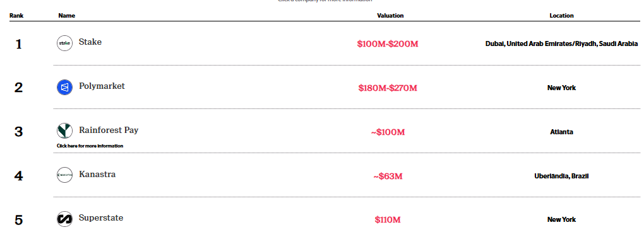Open the Kanastra company entry
Image resolution: width=644 pixels, height=237 pixels.
[x=97, y=174]
